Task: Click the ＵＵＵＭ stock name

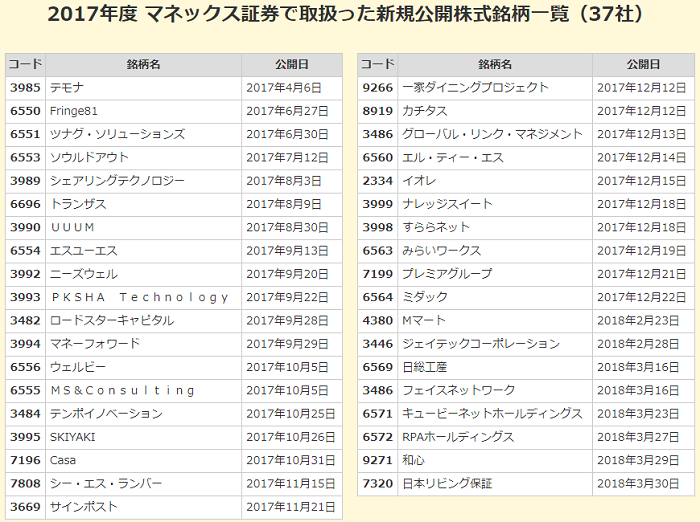Action: 72,227
